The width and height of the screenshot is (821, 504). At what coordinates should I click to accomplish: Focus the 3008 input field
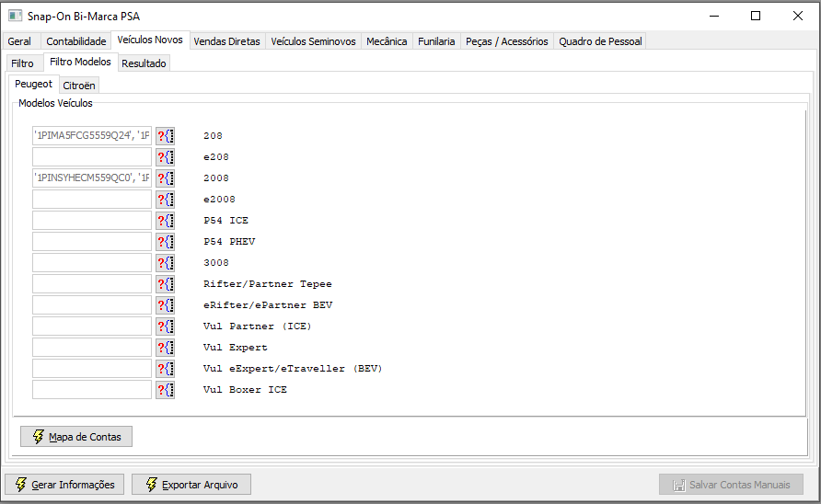coord(92,263)
